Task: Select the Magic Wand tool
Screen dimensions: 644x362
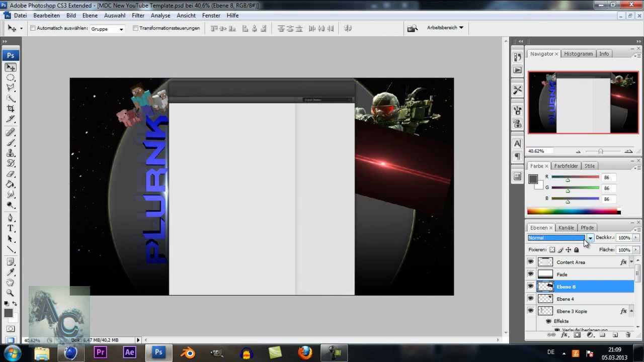Action: point(11,99)
